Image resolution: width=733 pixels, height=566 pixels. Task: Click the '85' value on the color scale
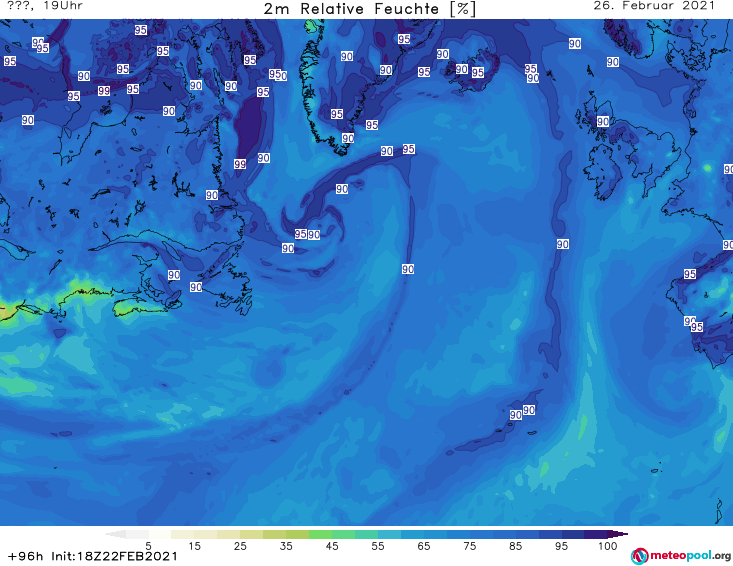(516, 546)
